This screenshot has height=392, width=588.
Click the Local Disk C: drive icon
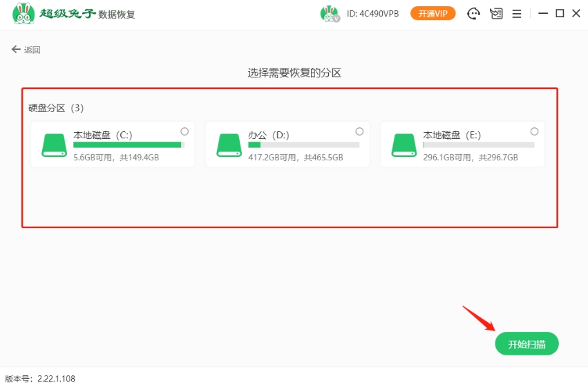click(54, 145)
